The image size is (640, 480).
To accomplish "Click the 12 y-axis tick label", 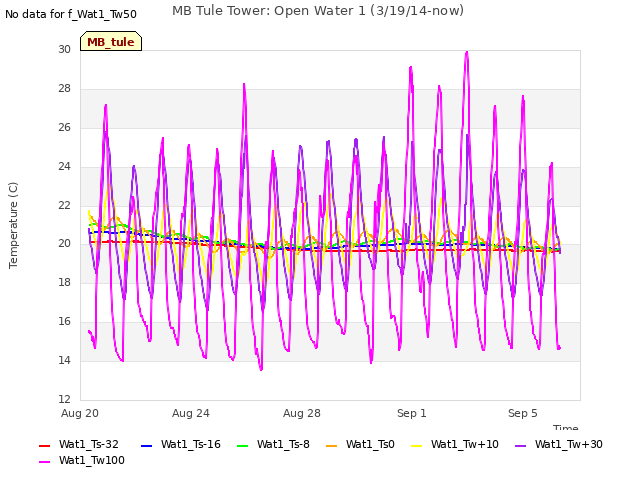I will click(x=64, y=399).
